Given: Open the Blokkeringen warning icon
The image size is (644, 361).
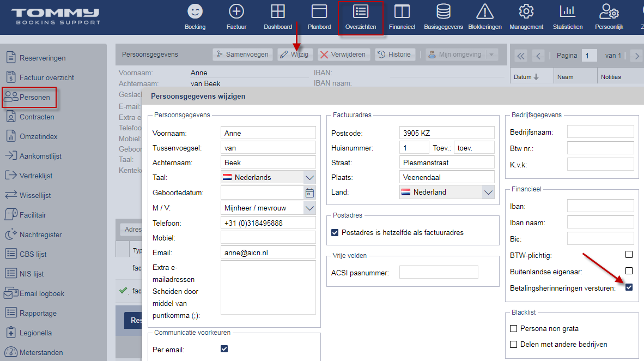Looking at the screenshot, I should (485, 11).
